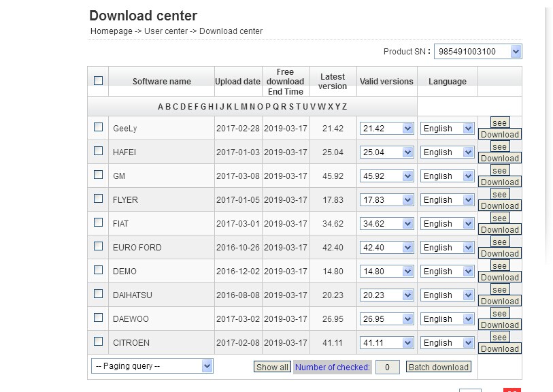Filter software by letter G
The height and width of the screenshot is (392, 553).
click(x=203, y=107)
